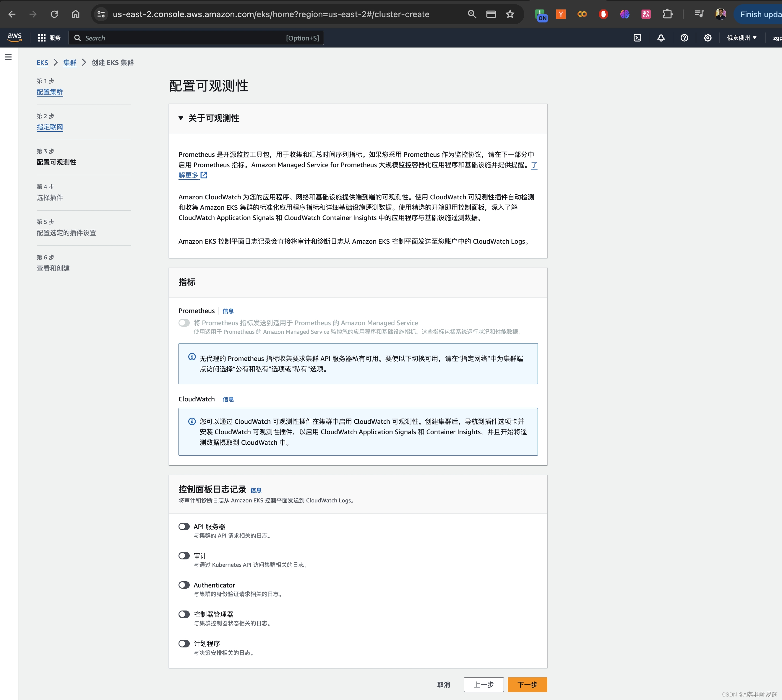This screenshot has width=782, height=700.
Task: Click the AWS logo to go home
Action: pos(14,37)
